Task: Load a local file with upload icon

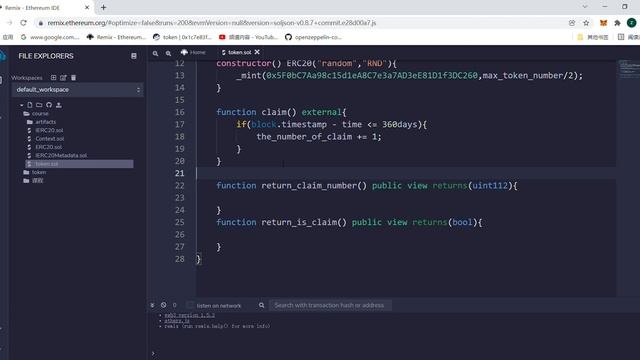Action: pos(59,105)
